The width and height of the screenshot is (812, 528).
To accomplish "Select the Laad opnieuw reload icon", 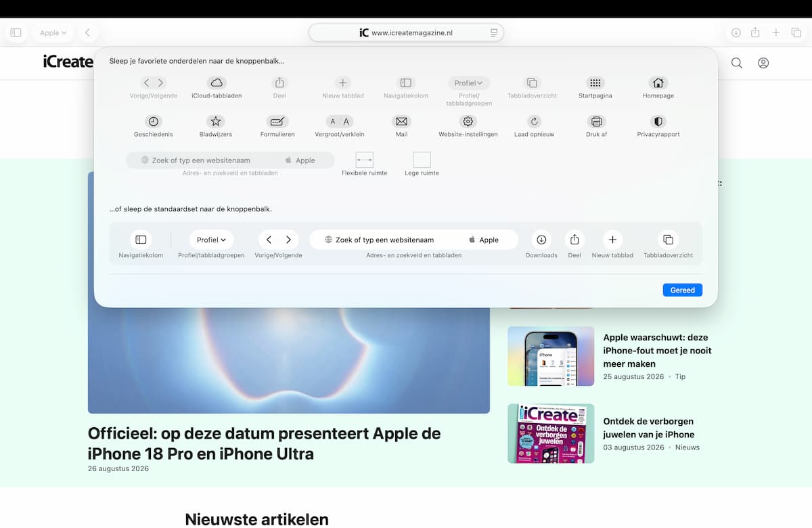I will tap(535, 121).
